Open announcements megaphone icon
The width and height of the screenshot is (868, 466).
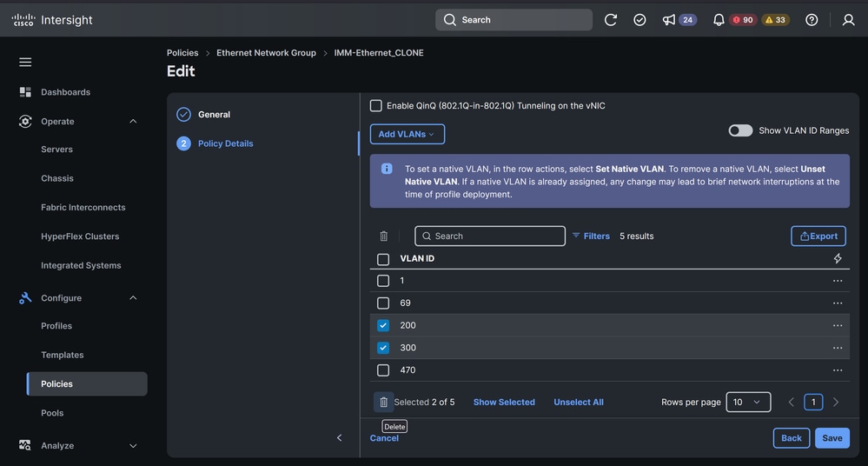[669, 20]
